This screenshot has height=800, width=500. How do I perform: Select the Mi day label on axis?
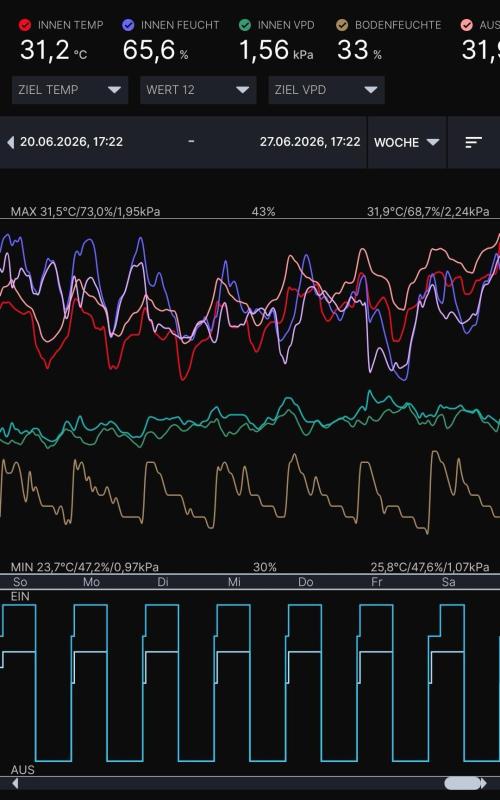click(x=234, y=582)
